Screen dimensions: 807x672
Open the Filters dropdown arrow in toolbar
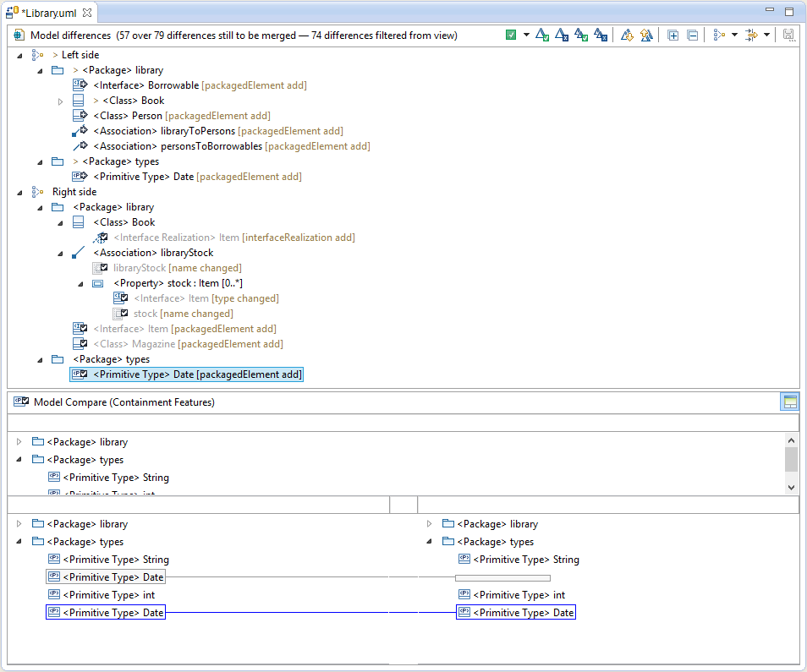766,36
